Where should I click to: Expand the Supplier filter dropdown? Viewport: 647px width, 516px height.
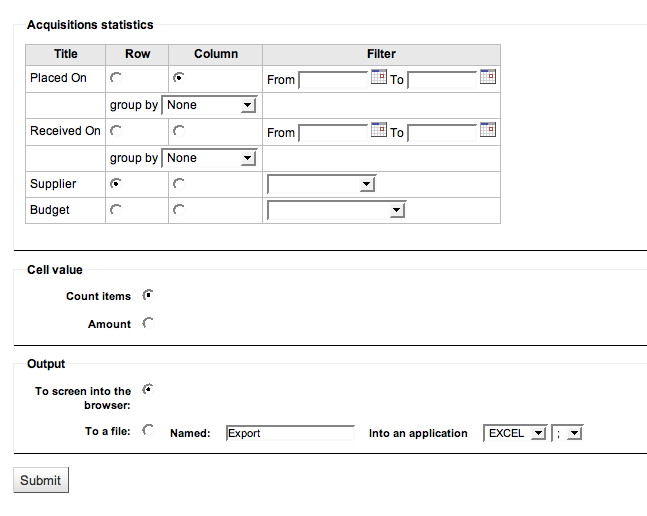(321, 184)
